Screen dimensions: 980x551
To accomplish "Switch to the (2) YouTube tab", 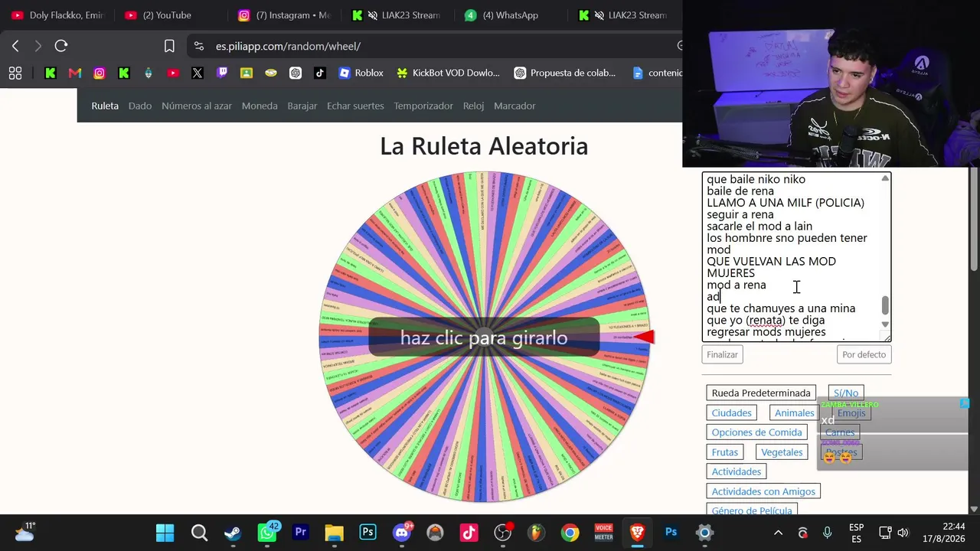I will point(158,15).
